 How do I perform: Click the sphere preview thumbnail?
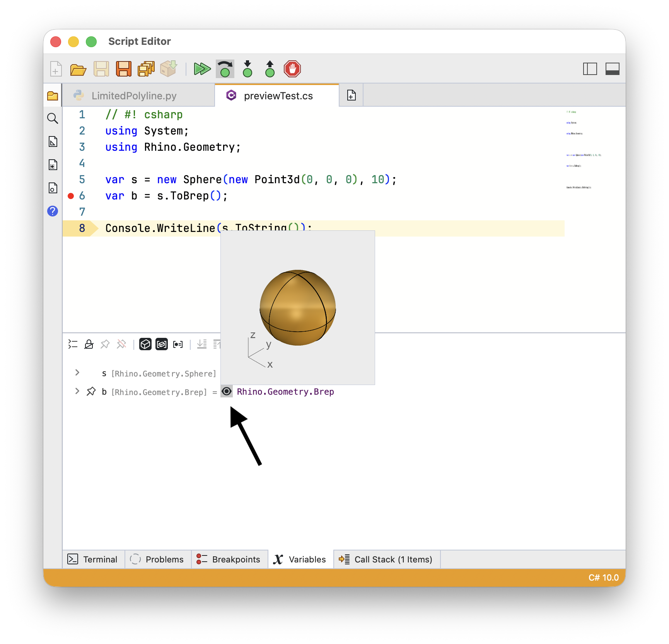tap(298, 308)
